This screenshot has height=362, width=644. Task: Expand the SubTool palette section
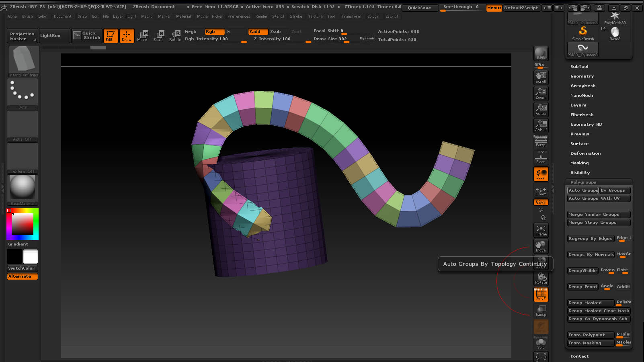(579, 67)
